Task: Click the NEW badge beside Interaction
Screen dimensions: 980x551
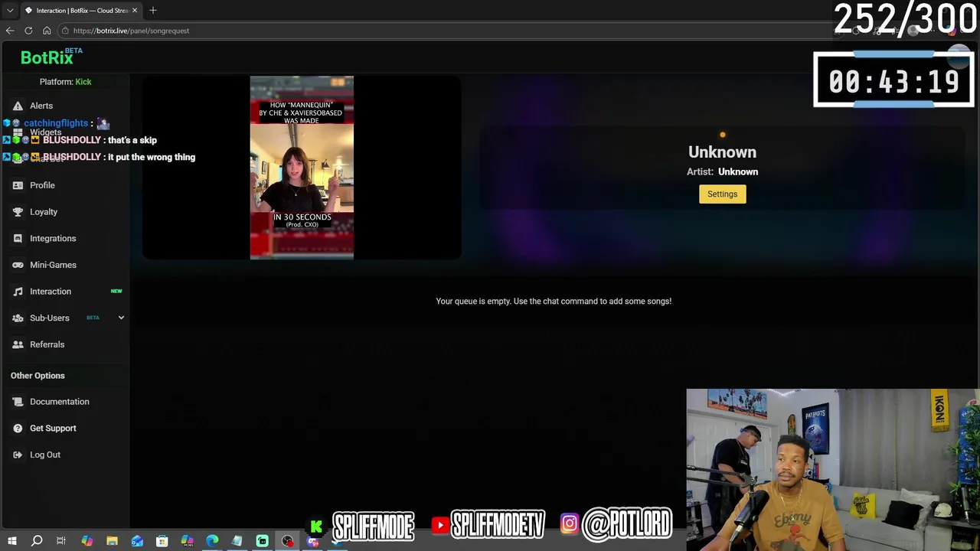Action: tap(116, 292)
